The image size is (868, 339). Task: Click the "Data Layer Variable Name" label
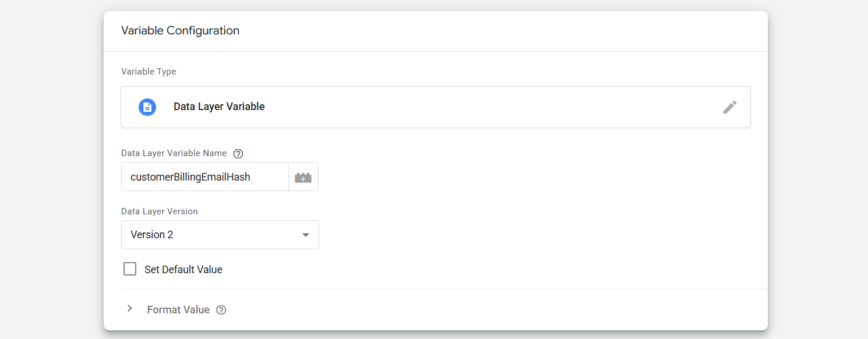pos(174,153)
